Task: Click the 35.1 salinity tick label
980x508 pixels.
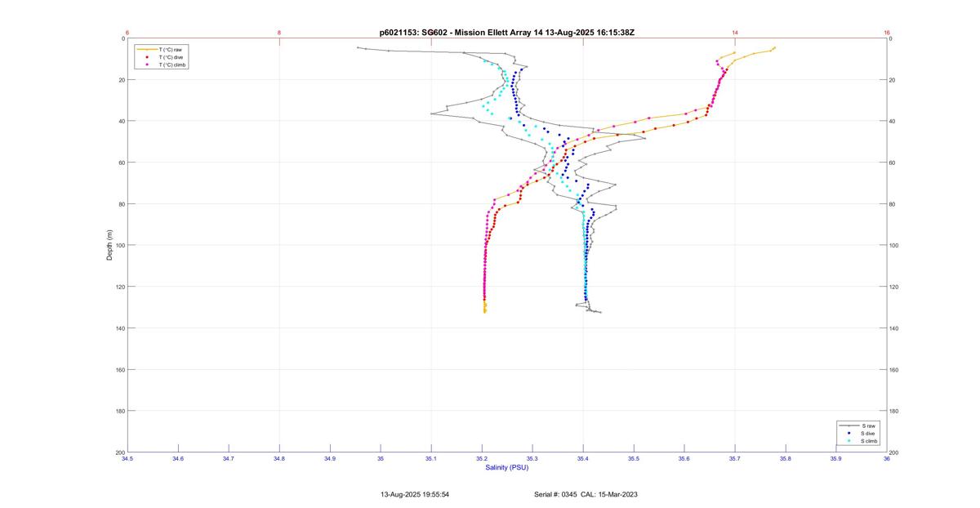Action: 431,459
